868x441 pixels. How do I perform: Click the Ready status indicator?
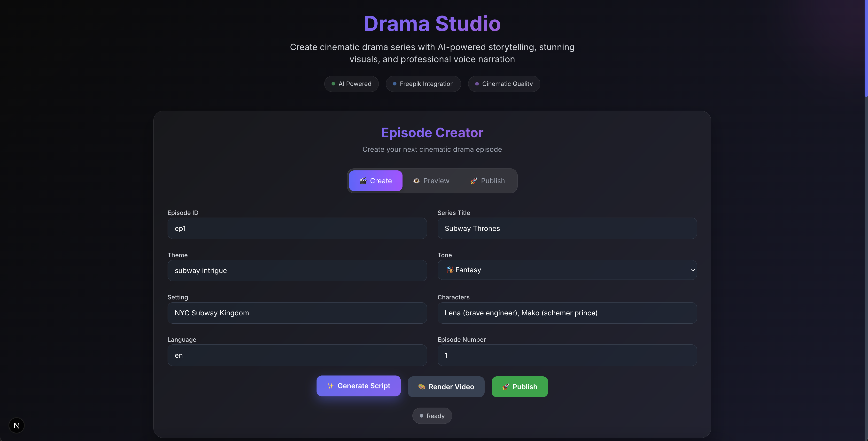[x=432, y=416]
